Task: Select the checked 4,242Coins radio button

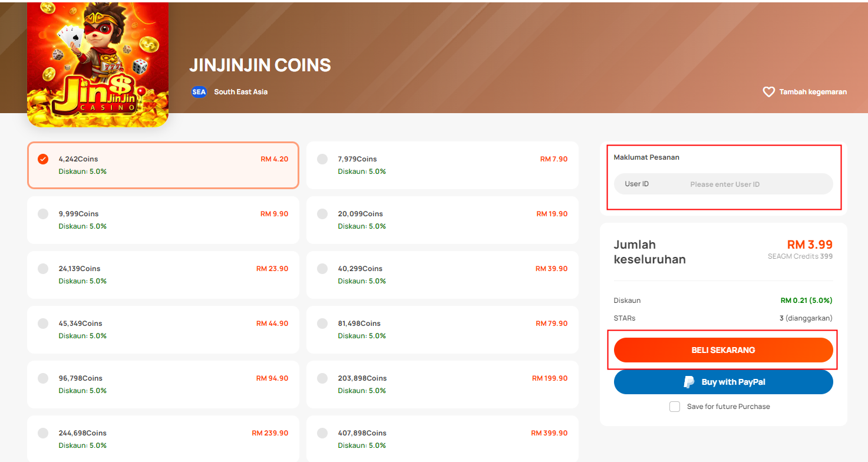Action: tap(43, 159)
